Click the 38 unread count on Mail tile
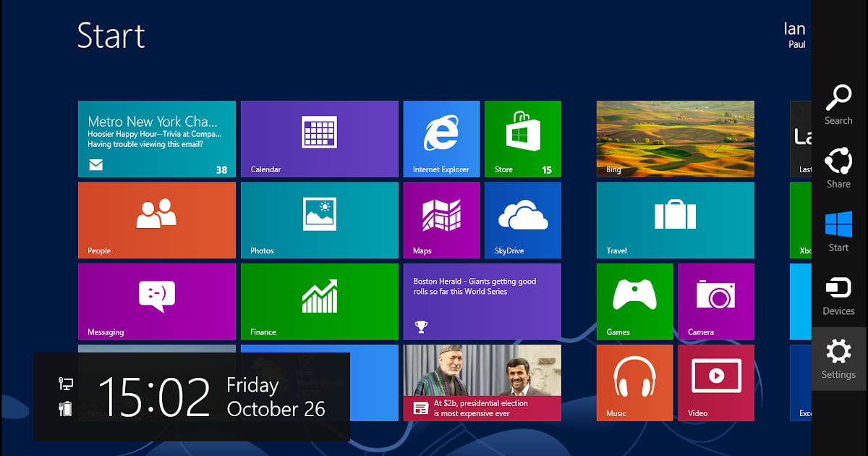868x456 pixels. pyautogui.click(x=221, y=170)
